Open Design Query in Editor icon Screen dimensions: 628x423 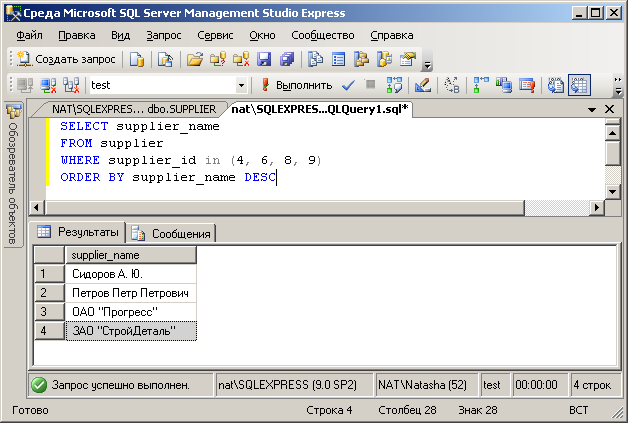(423, 85)
